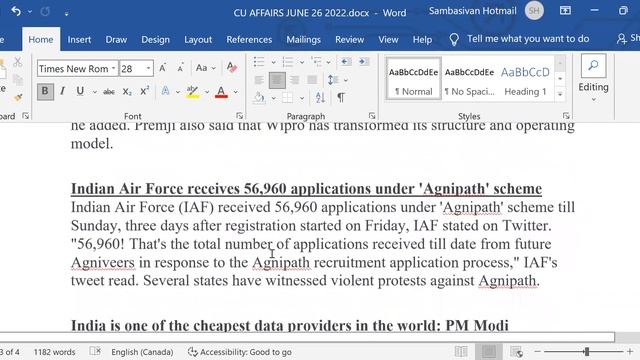Switch to Web Layout view icon
Screen dimensions: 640x360
coord(516,351)
